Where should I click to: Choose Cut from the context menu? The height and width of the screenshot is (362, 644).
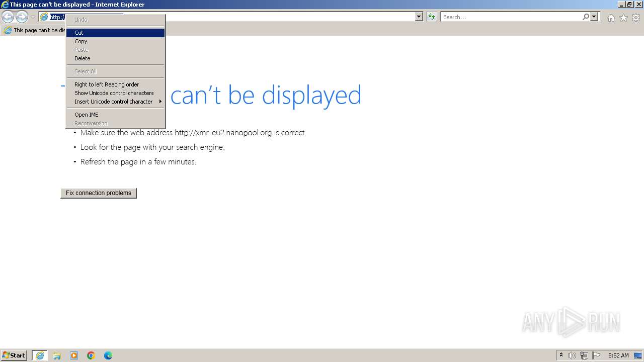[115, 33]
